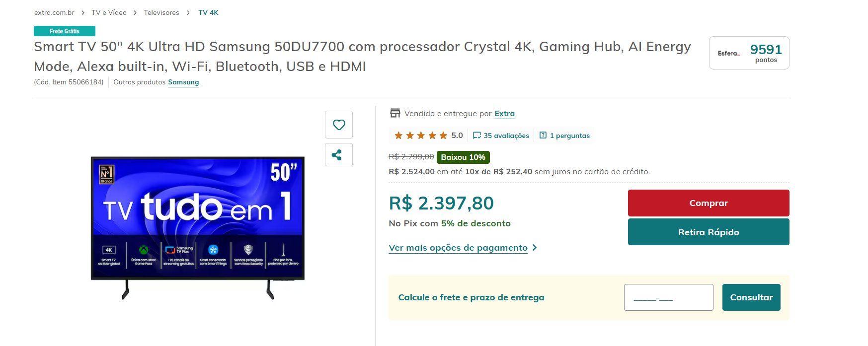
Task: Open the Extra seller link
Action: click(x=504, y=114)
